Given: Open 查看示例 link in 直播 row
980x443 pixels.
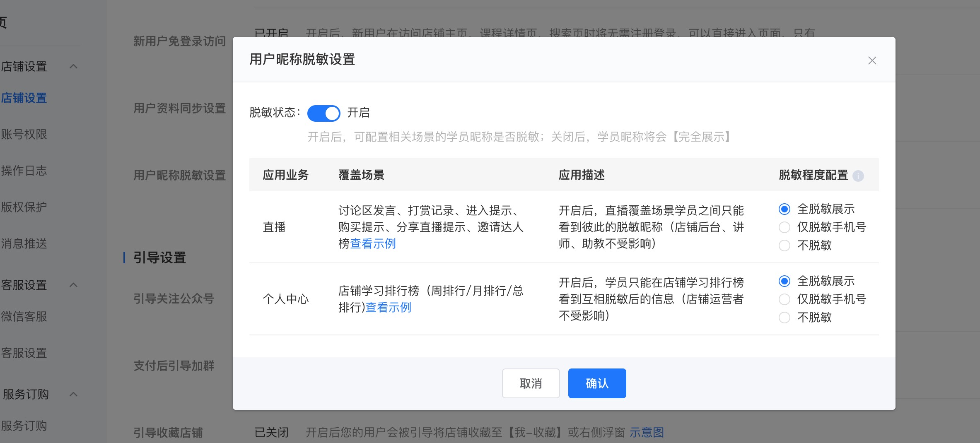Looking at the screenshot, I should coord(373,244).
